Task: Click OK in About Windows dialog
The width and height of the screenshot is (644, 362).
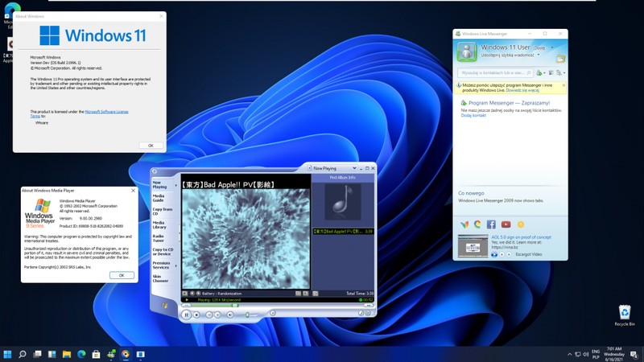Action: [151, 146]
